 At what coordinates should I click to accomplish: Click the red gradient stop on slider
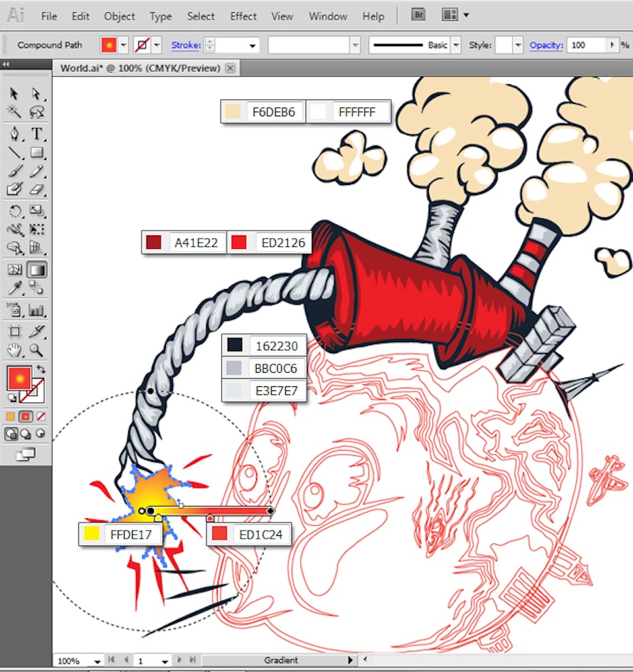click(210, 518)
